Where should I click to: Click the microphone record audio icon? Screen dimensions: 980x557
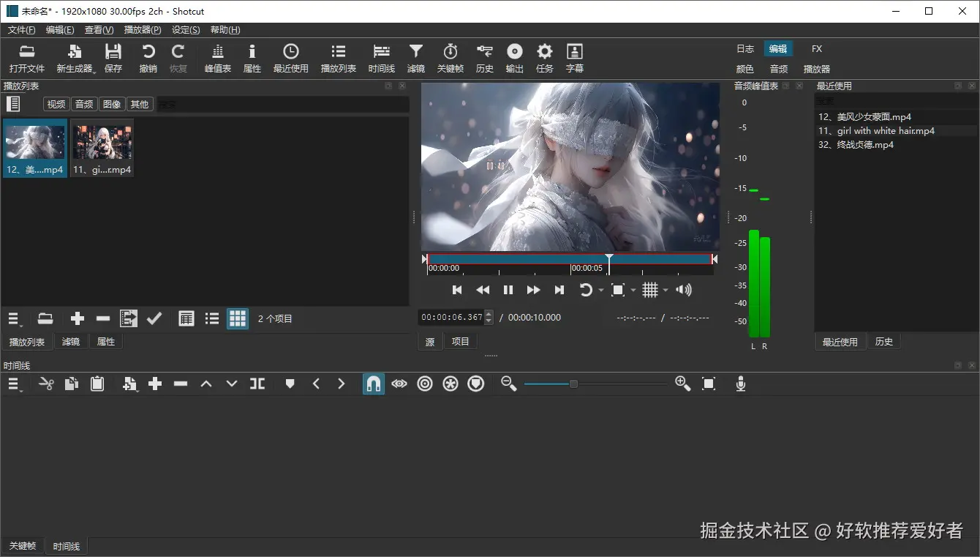click(x=740, y=384)
